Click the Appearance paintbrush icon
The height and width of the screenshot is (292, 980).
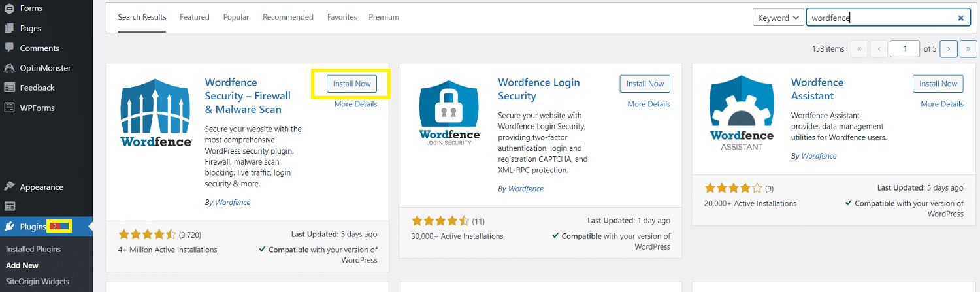pyautogui.click(x=10, y=187)
